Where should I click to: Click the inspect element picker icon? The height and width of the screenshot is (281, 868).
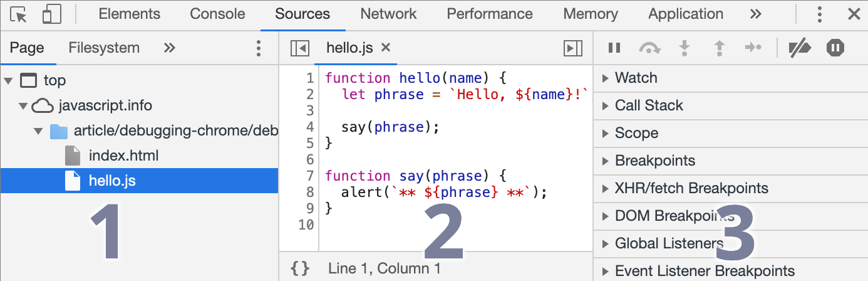[x=19, y=14]
